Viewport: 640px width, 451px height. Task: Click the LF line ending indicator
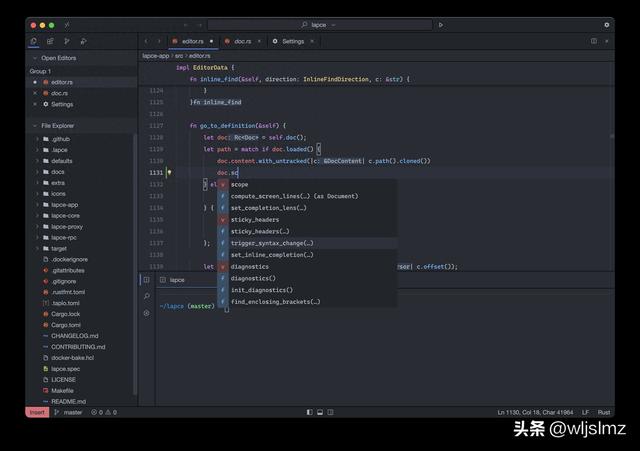(x=585, y=412)
